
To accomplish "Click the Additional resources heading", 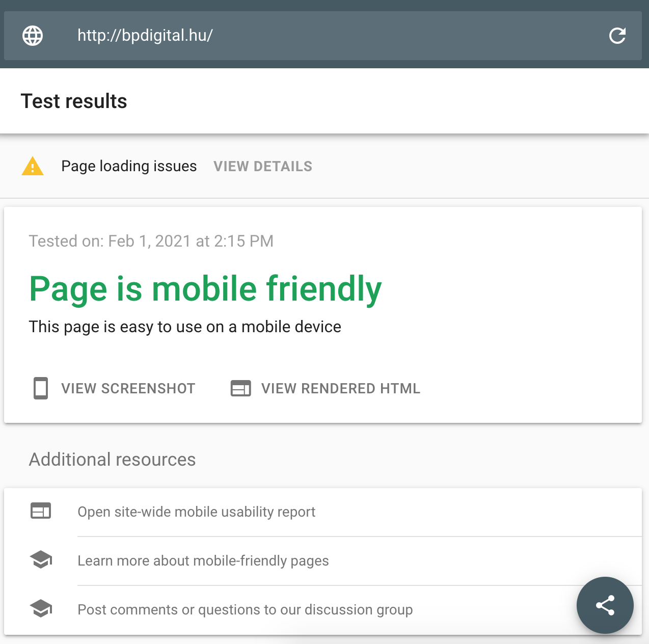I will (112, 460).
